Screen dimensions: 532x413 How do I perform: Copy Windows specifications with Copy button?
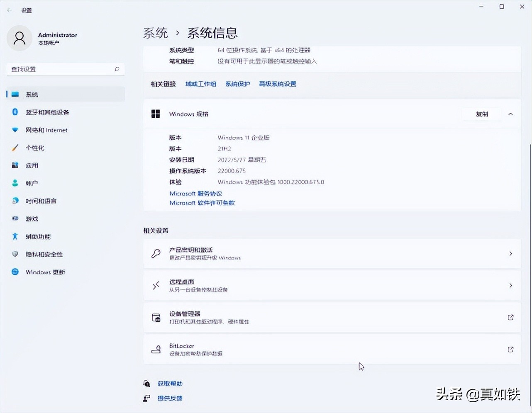pyautogui.click(x=481, y=114)
